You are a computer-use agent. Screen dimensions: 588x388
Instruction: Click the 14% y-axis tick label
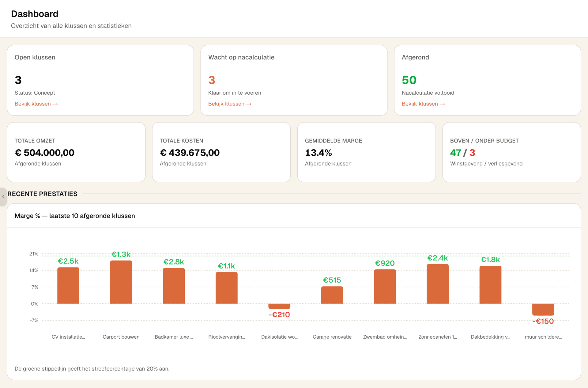34,270
